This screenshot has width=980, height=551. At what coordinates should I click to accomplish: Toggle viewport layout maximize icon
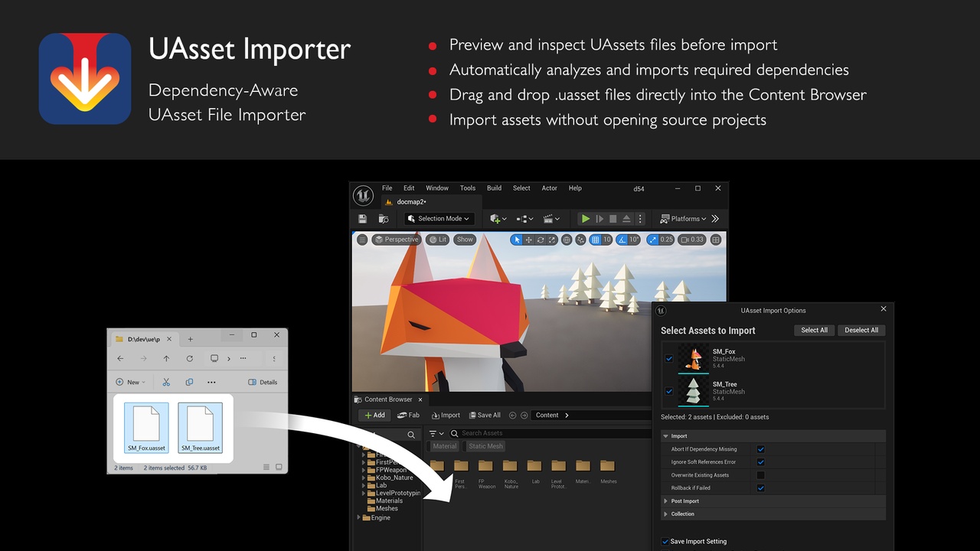716,240
